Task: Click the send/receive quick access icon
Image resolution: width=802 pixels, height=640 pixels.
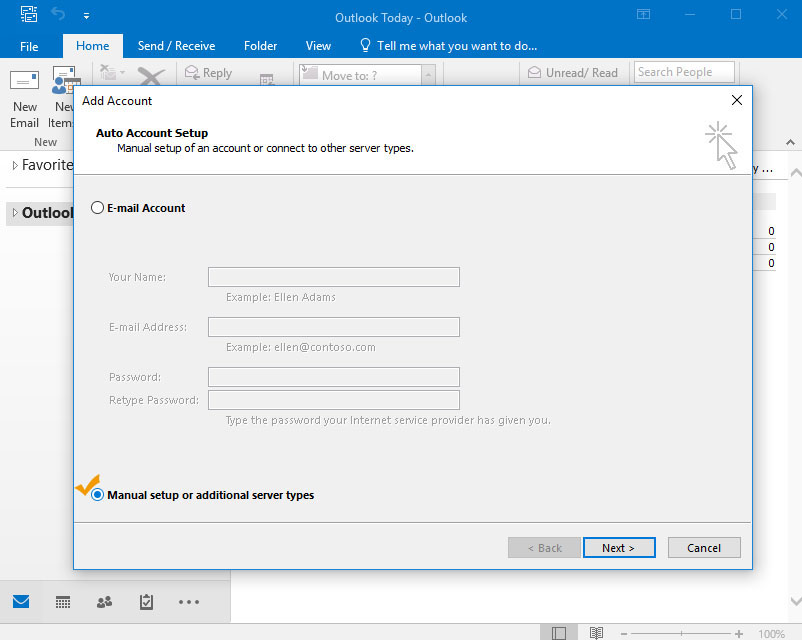Action: (x=29, y=14)
